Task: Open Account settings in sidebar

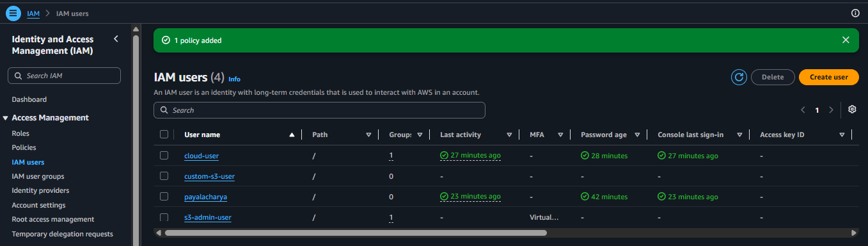Action: (x=38, y=205)
